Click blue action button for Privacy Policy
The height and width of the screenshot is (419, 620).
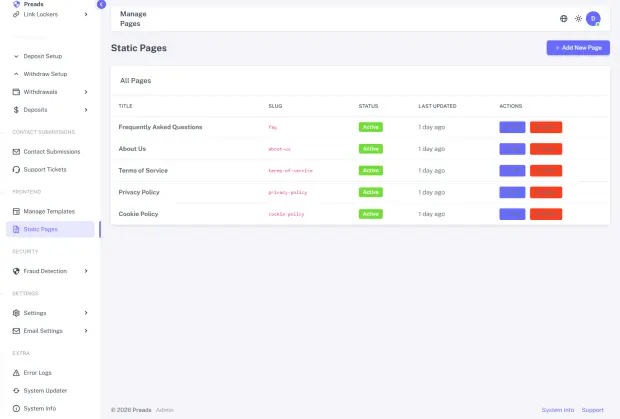tap(512, 193)
